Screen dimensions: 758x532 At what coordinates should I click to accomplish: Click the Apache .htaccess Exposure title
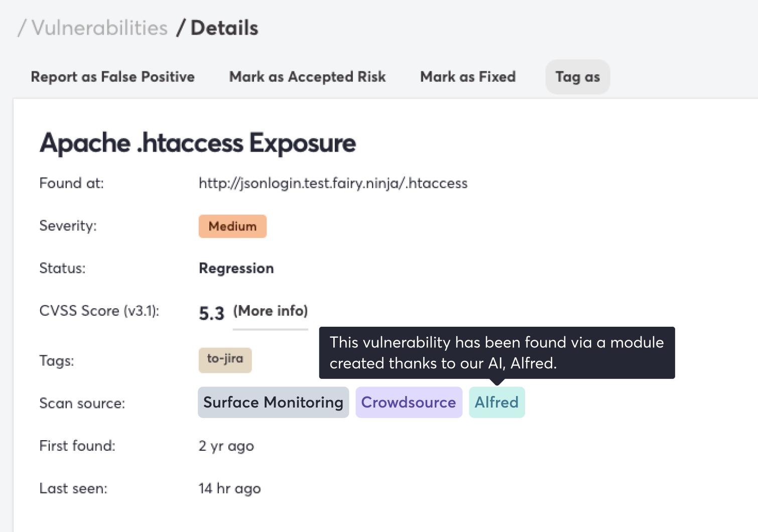click(198, 143)
